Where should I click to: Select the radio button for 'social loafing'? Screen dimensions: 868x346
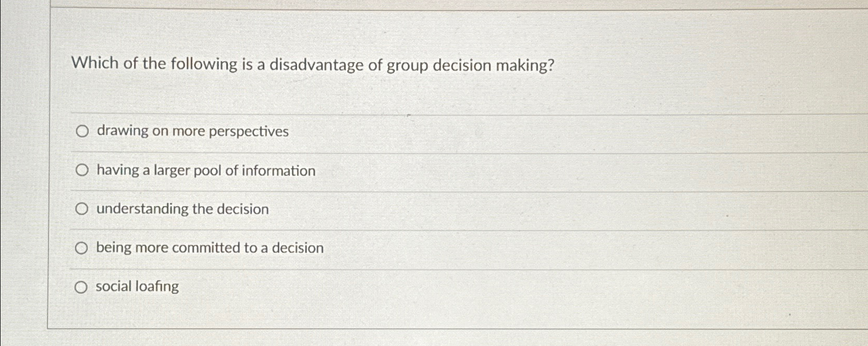click(x=81, y=286)
